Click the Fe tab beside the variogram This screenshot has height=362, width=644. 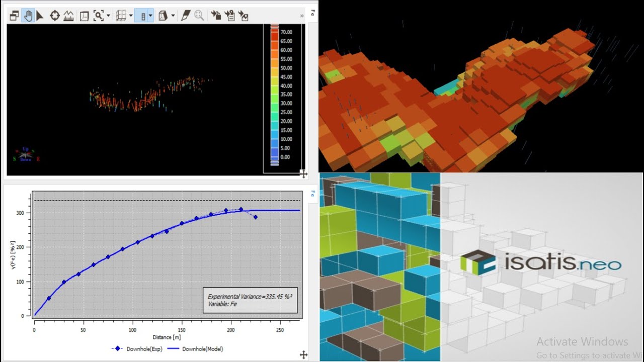(x=313, y=193)
